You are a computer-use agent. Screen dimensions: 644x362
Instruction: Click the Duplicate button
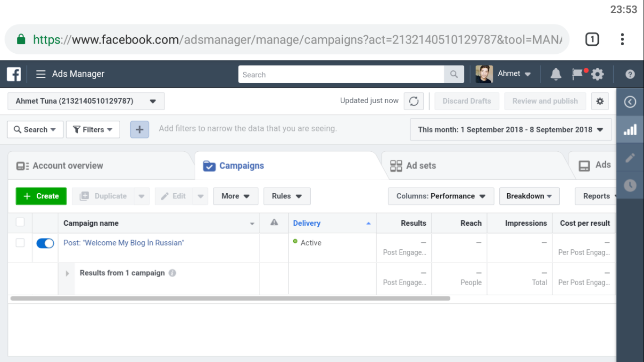click(104, 196)
